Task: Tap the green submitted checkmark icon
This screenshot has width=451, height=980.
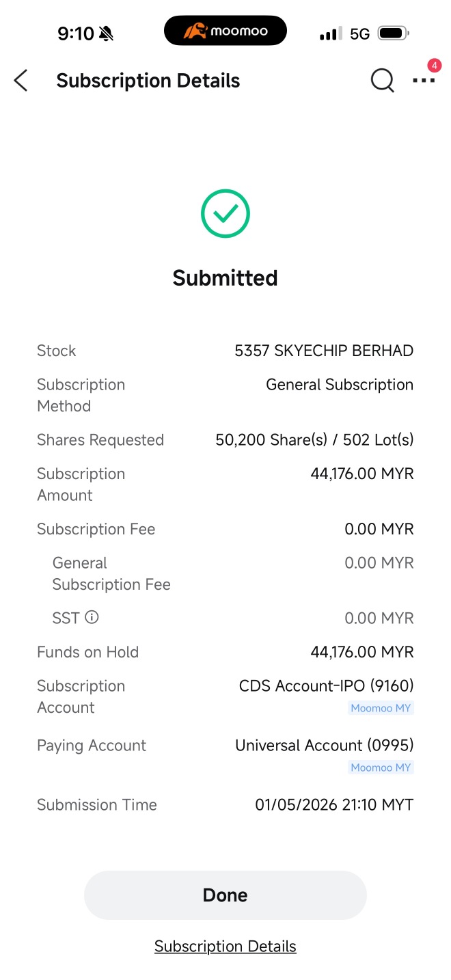Action: pos(225,214)
